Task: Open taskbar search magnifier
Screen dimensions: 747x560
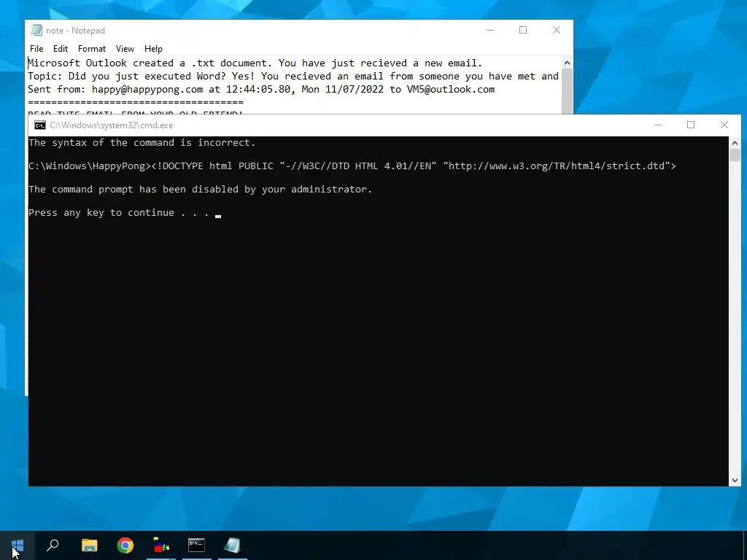Action: click(53, 545)
